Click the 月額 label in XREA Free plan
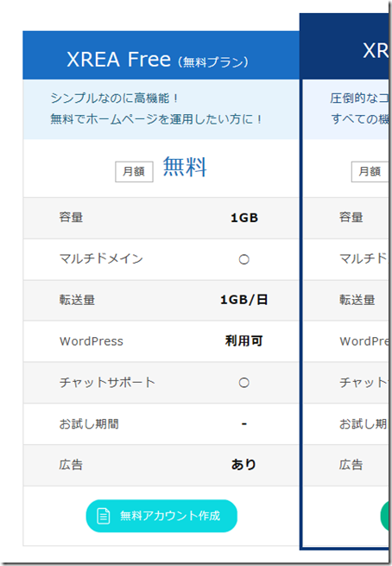The image size is (392, 566). coord(134,171)
